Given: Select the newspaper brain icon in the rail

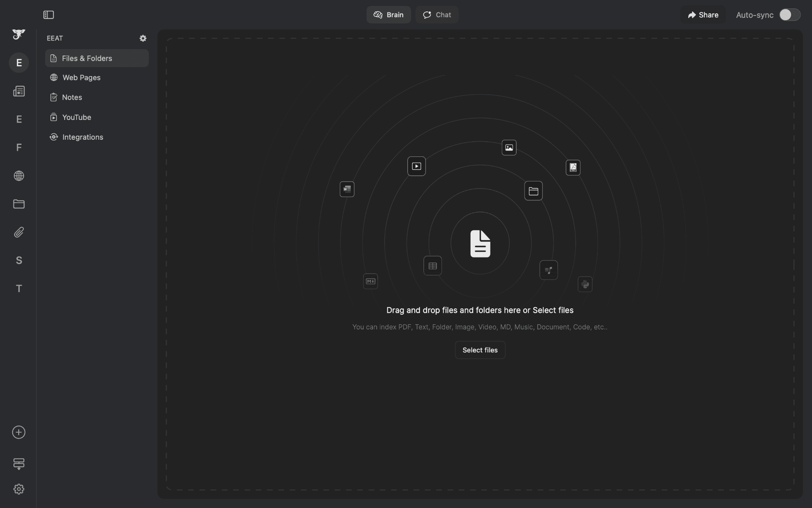Looking at the screenshot, I should [x=19, y=91].
